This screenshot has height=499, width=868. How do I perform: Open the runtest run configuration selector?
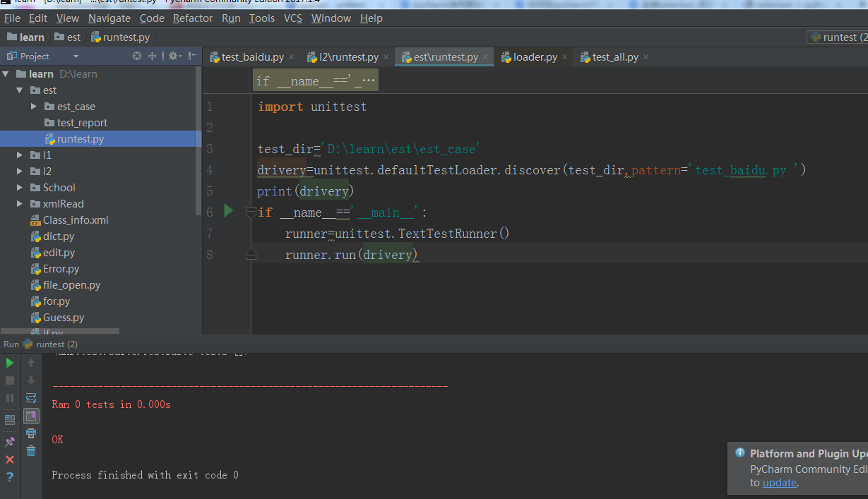point(838,37)
